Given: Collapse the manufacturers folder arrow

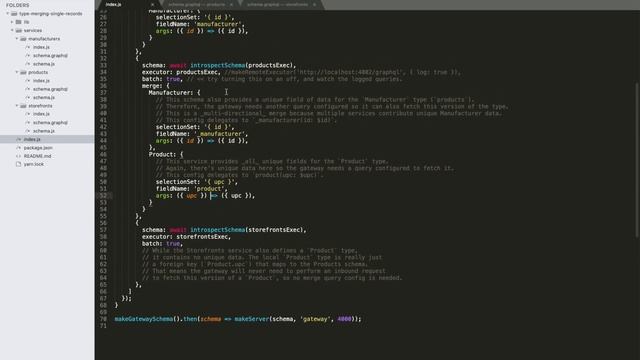Looking at the screenshot, I should [x=17, y=39].
